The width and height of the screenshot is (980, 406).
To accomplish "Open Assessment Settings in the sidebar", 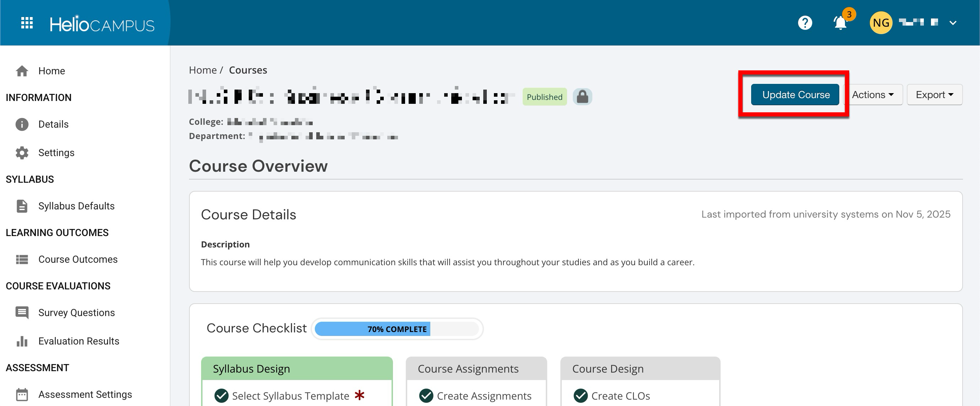I will (x=85, y=394).
